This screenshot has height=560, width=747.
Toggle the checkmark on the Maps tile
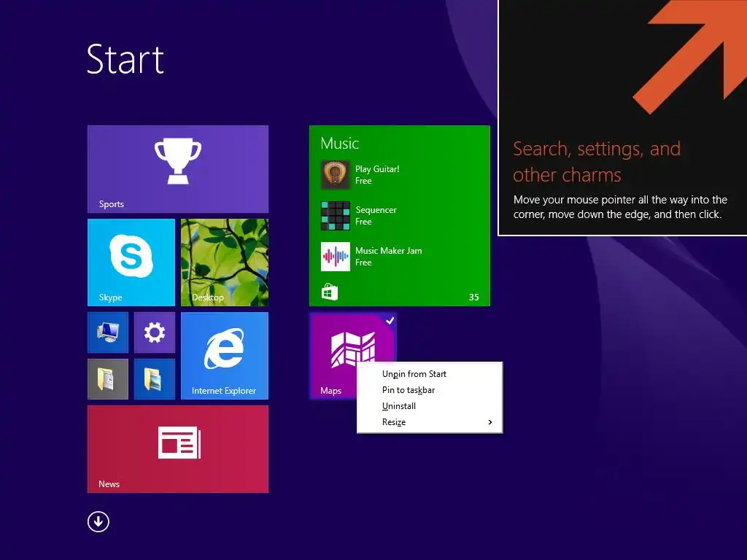pos(390,321)
